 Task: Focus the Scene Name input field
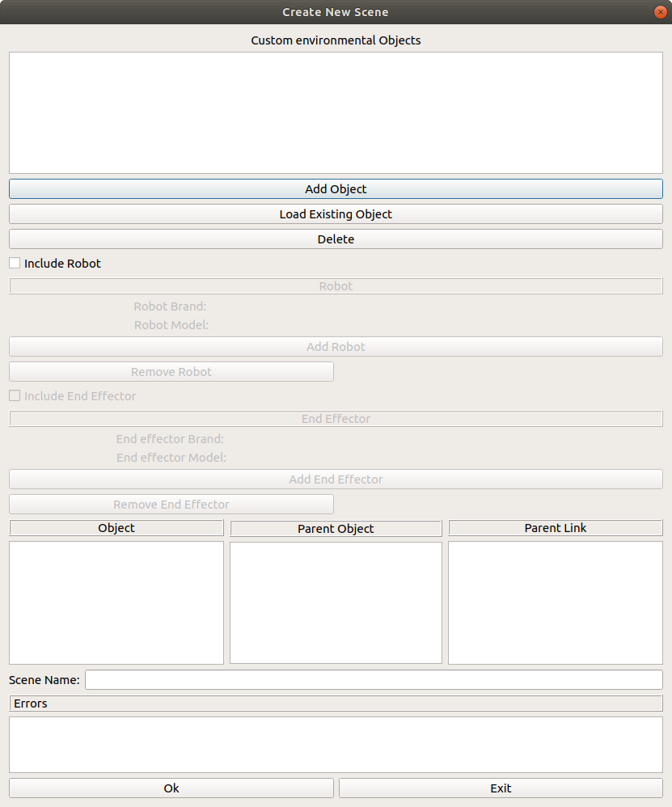click(374, 680)
